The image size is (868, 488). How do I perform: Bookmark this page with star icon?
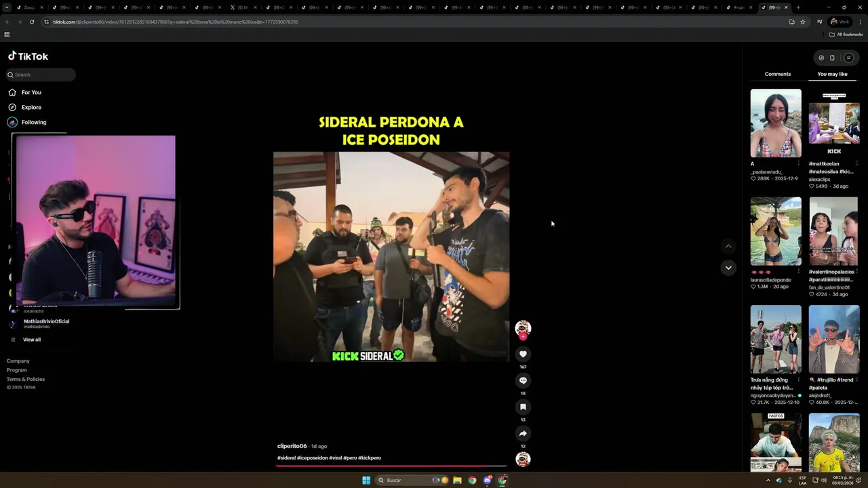click(x=802, y=22)
